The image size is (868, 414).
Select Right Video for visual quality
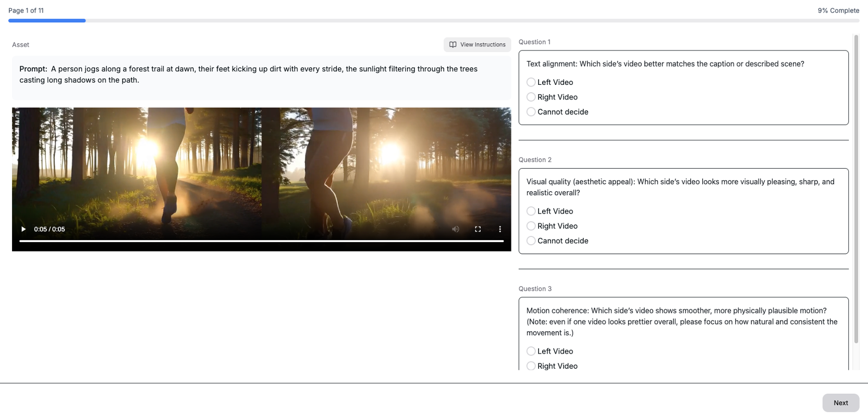click(531, 226)
